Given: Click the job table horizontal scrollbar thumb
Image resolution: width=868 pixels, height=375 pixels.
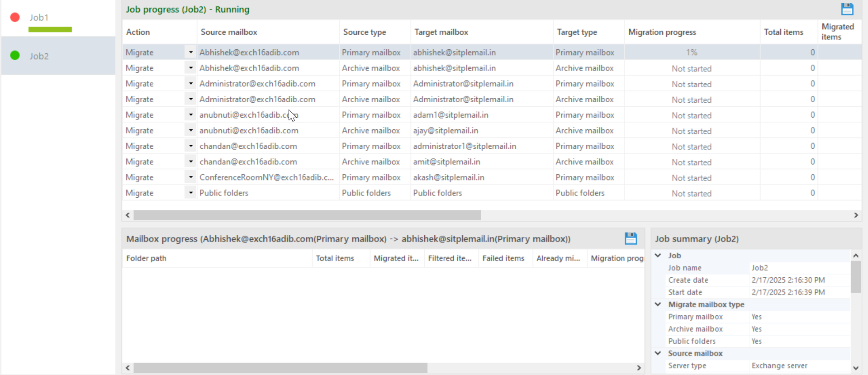Looking at the screenshot, I should click(307, 215).
